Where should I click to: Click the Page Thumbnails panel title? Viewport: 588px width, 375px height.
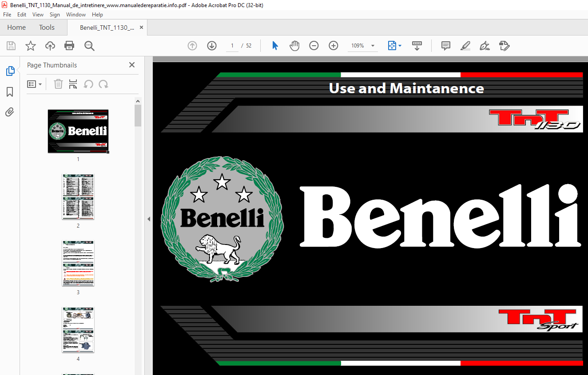52,65
